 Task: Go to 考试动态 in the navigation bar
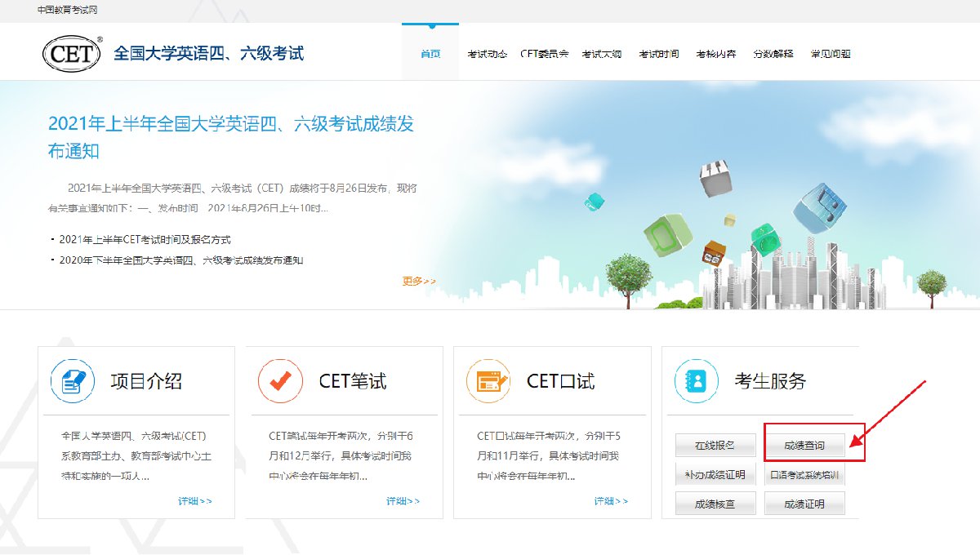488,54
